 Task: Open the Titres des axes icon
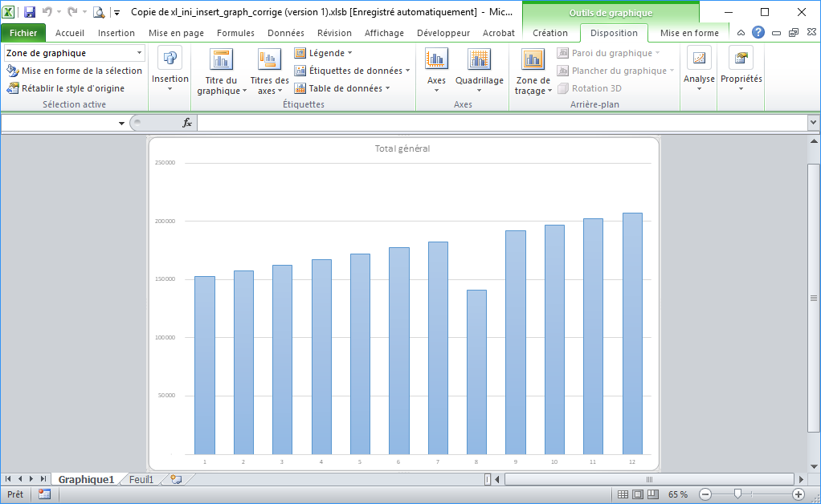(269, 60)
